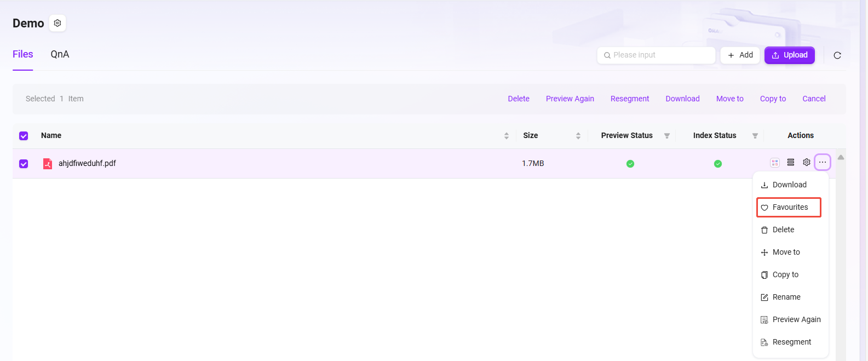This screenshot has width=868, height=361.
Task: Click the refresh icon beside Upload
Action: 837,55
